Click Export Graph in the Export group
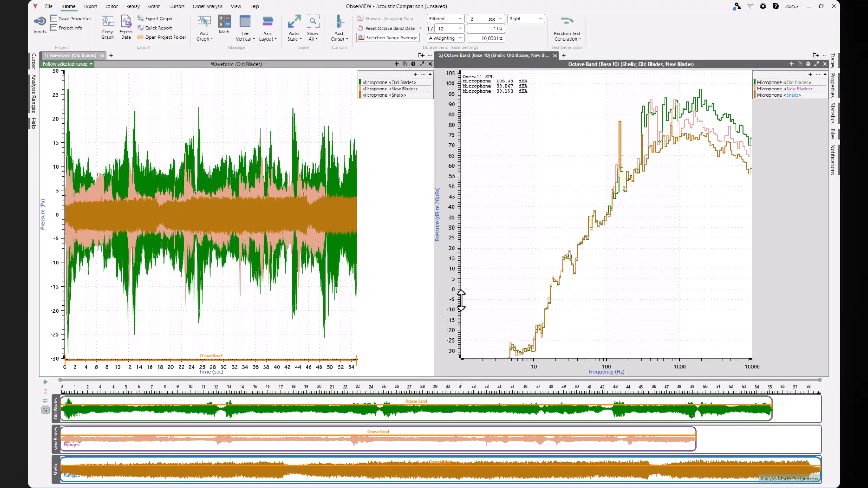Screen dimensions: 868x488 click(155, 19)
